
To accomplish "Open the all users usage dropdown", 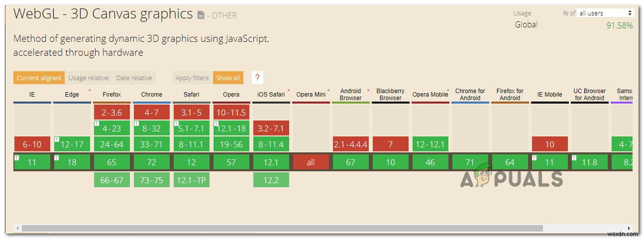I will click(605, 13).
